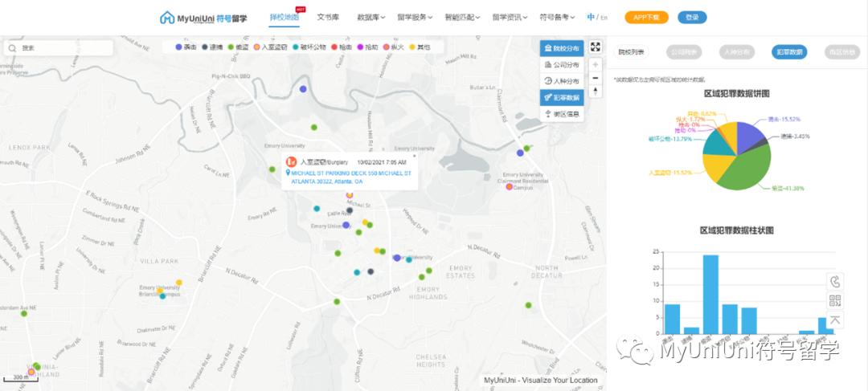Toggle 其他 legend item

pyautogui.click(x=420, y=47)
